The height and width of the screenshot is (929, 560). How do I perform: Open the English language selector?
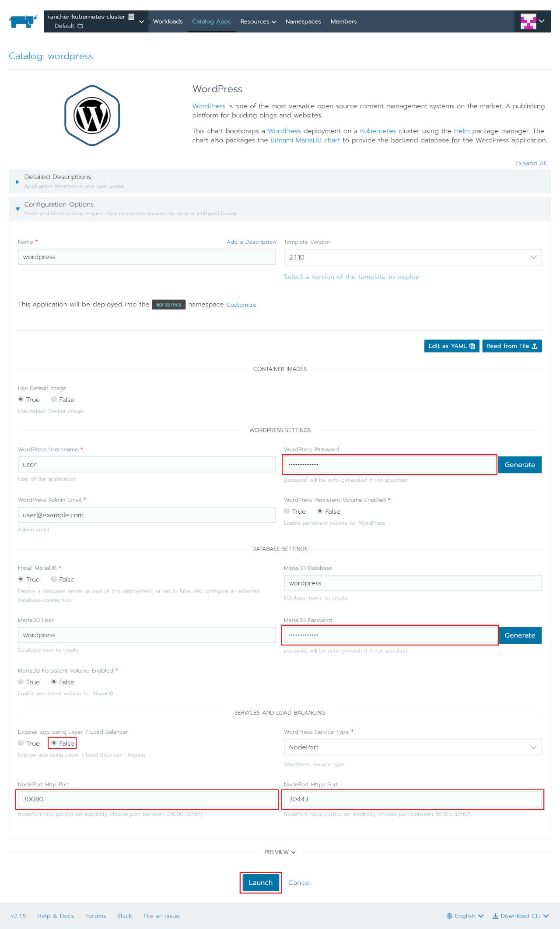tap(465, 916)
